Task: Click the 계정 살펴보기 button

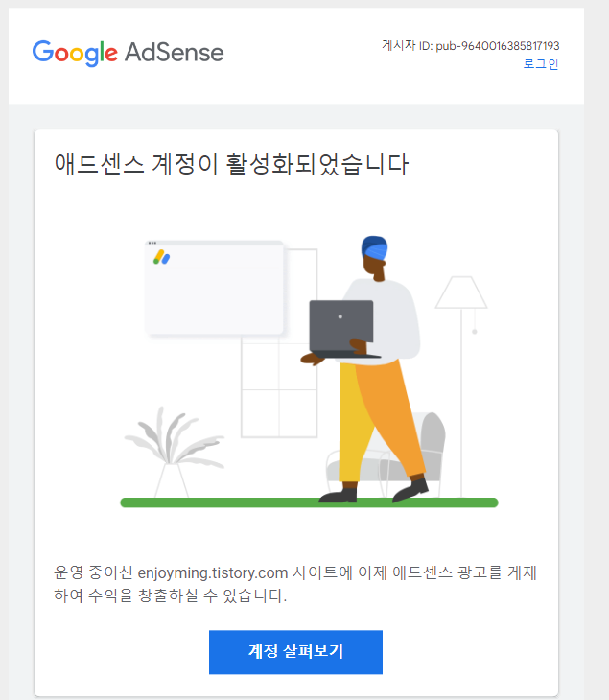Action: [295, 652]
